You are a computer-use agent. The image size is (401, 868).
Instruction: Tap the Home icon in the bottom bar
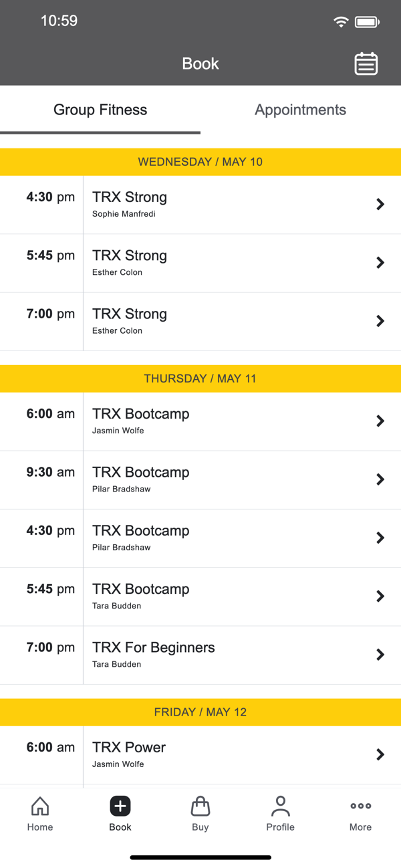tap(40, 806)
